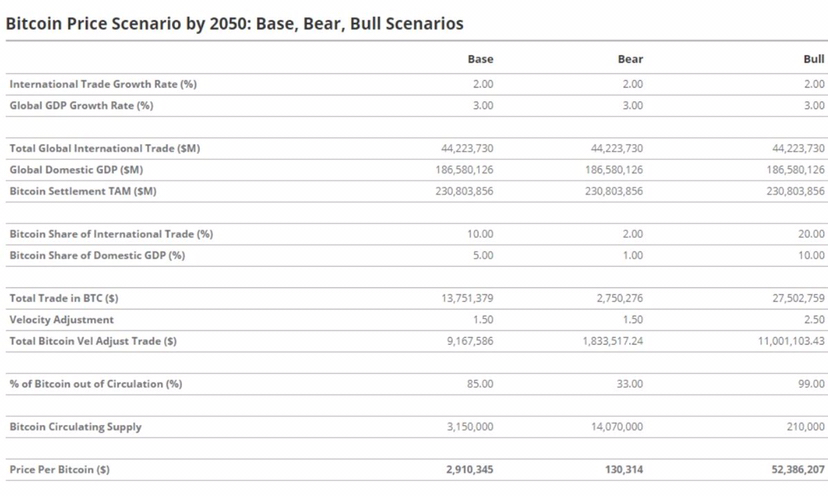Click the Bitcoin Price Scenario table title

pos(235,21)
